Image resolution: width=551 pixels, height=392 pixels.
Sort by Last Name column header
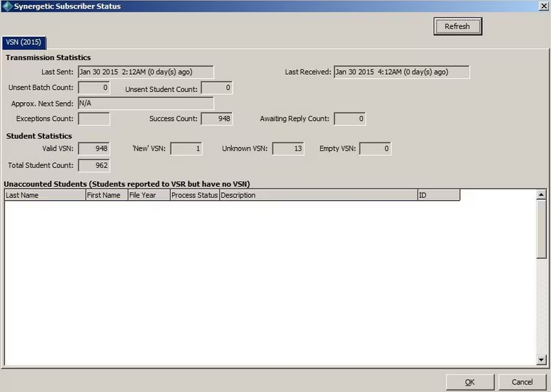click(45, 195)
